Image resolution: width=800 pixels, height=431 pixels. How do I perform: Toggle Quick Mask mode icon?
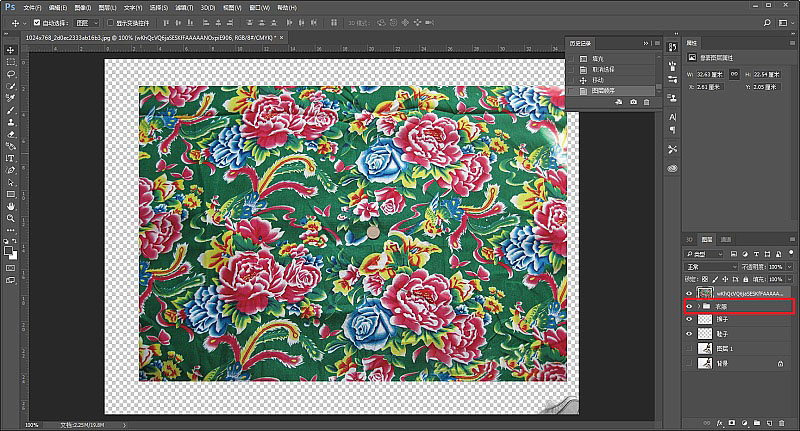tap(10, 268)
